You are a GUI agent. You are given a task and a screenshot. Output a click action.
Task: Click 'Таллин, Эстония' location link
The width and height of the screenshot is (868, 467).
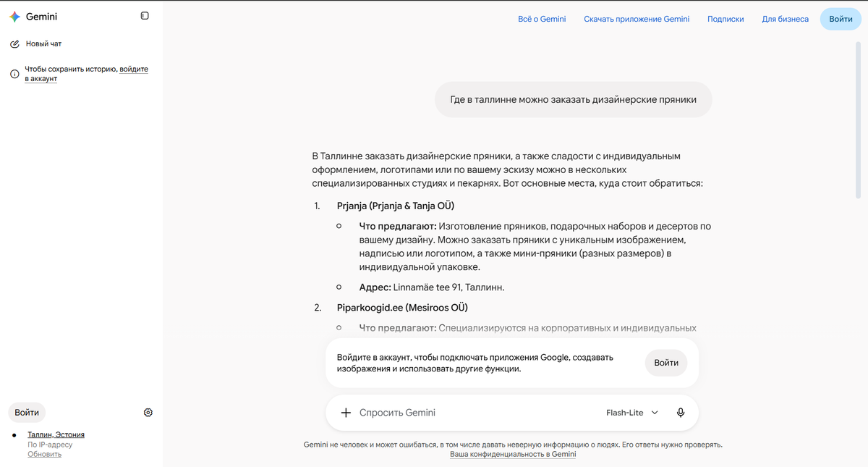point(56,434)
